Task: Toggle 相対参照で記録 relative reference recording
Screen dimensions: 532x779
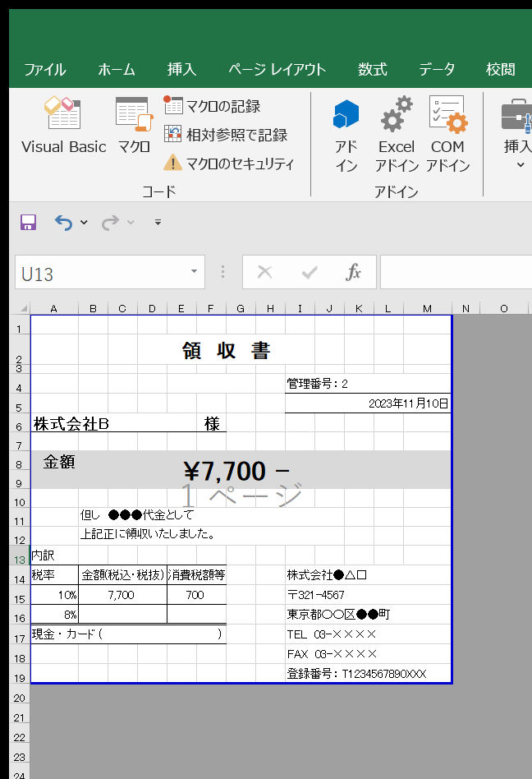Action: click(x=226, y=134)
